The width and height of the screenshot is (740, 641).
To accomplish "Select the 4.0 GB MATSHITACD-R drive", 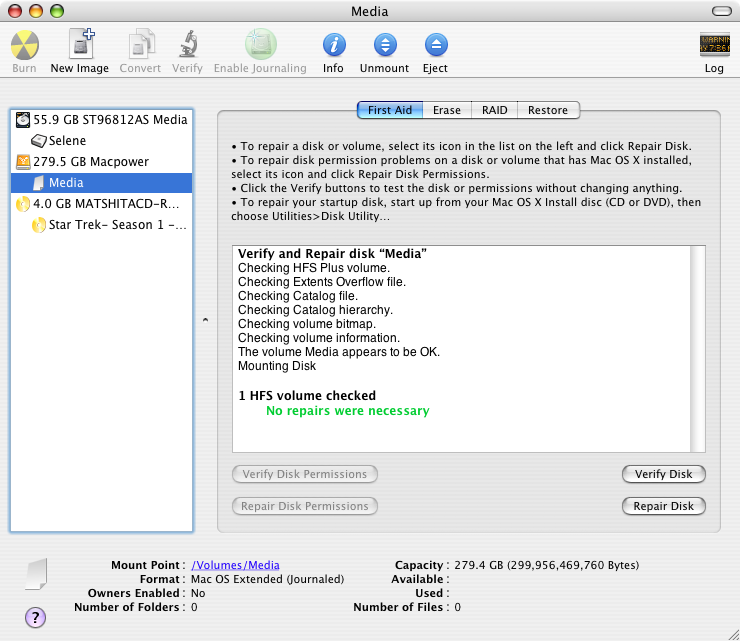I will coord(101,204).
